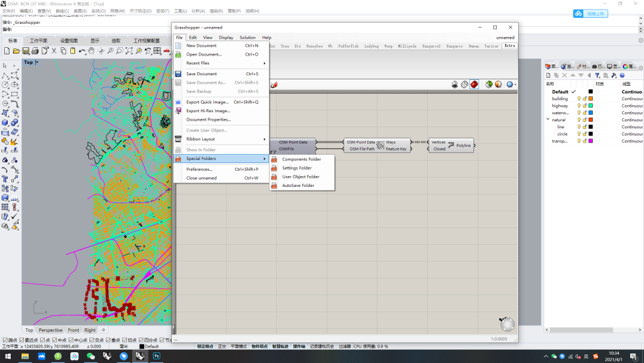Open Photoshop from the Windows taskbar

pos(156,356)
